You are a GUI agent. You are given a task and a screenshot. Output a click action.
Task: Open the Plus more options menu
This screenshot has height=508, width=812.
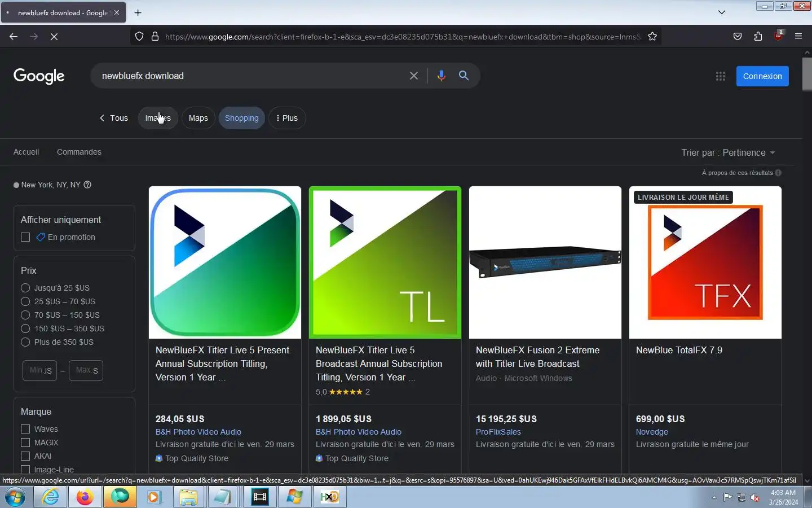[x=287, y=118]
